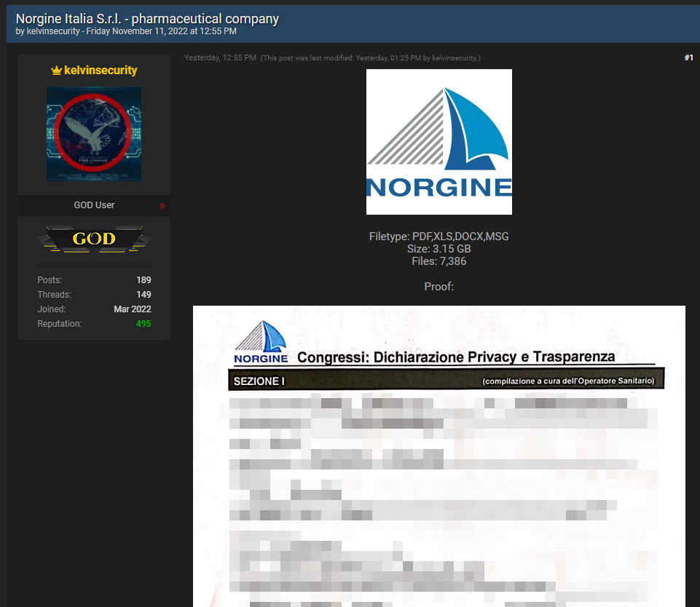Click the Filetype PDF,XLS,DOCX,MSG line
This screenshot has width=700, height=607.
pos(439,237)
